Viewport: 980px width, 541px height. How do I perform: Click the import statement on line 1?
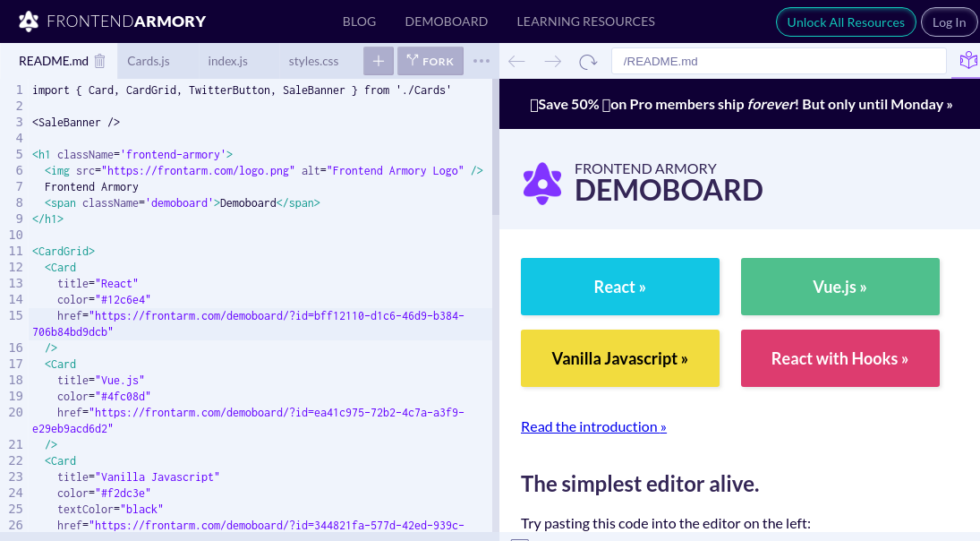click(x=242, y=90)
